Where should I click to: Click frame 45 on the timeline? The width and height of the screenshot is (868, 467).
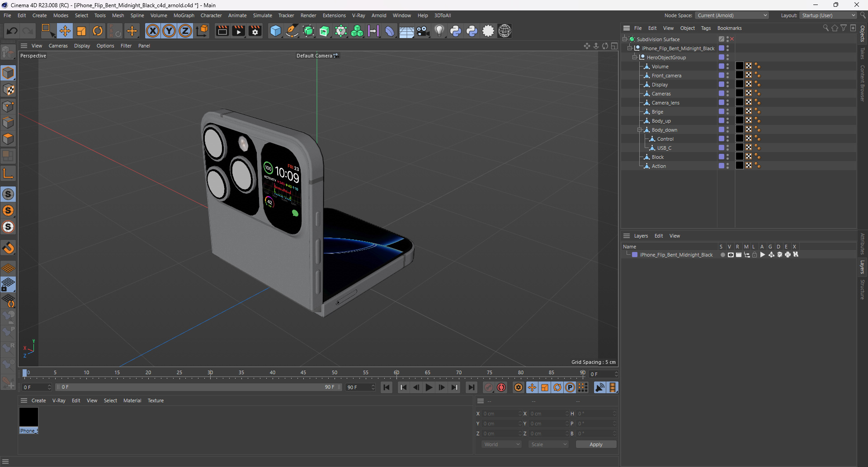(x=303, y=374)
